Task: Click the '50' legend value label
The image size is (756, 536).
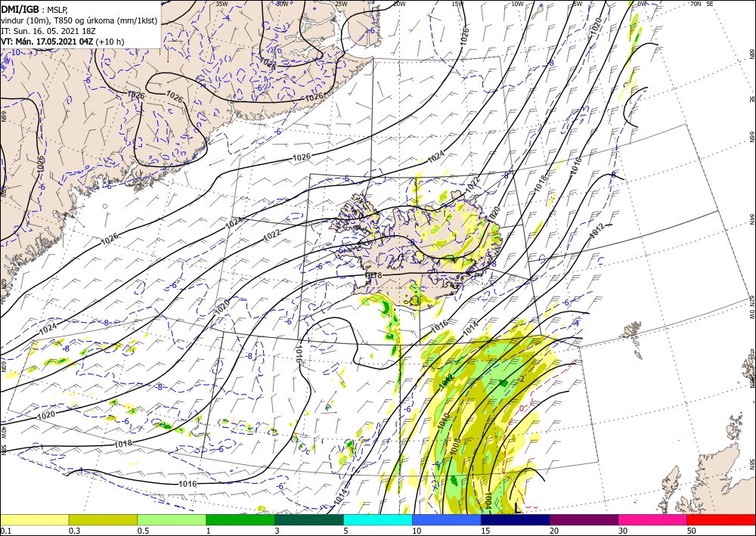Action: click(692, 531)
